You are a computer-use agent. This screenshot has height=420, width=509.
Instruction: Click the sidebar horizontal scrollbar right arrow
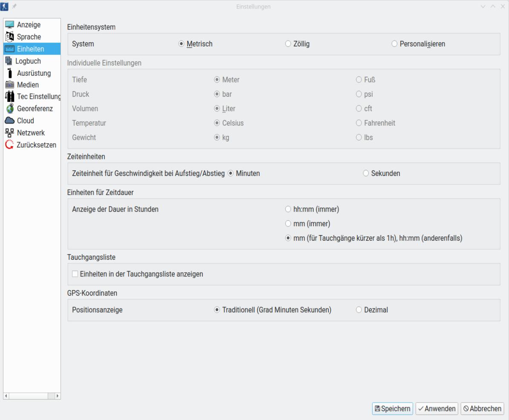58,396
